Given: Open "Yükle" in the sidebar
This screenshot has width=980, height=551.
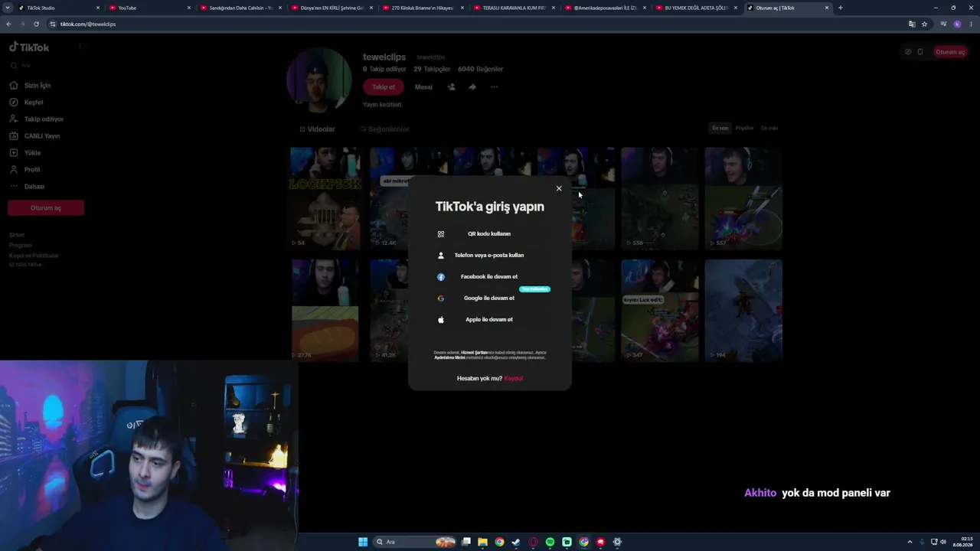Looking at the screenshot, I should (32, 153).
